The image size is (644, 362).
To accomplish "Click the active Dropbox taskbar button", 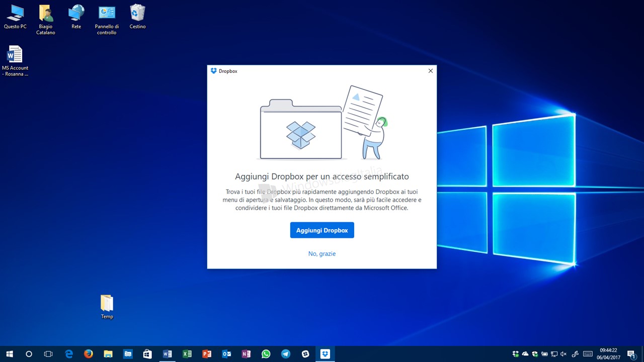I will point(325,354).
